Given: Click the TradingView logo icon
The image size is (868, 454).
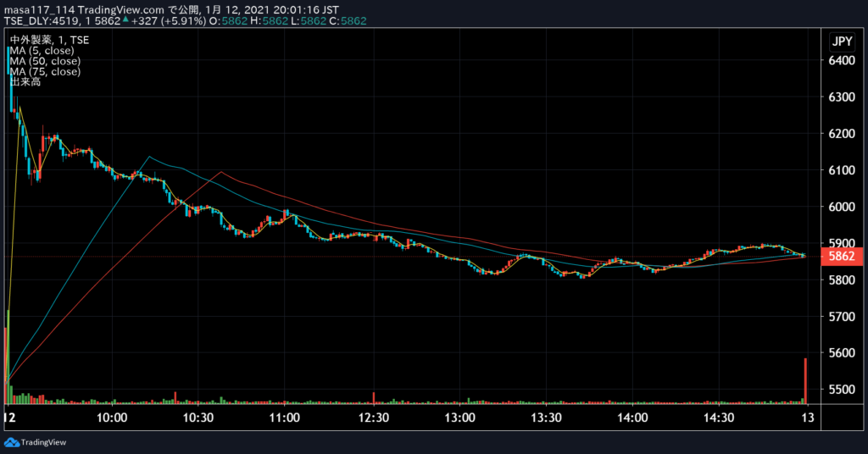Looking at the screenshot, I should [x=12, y=442].
